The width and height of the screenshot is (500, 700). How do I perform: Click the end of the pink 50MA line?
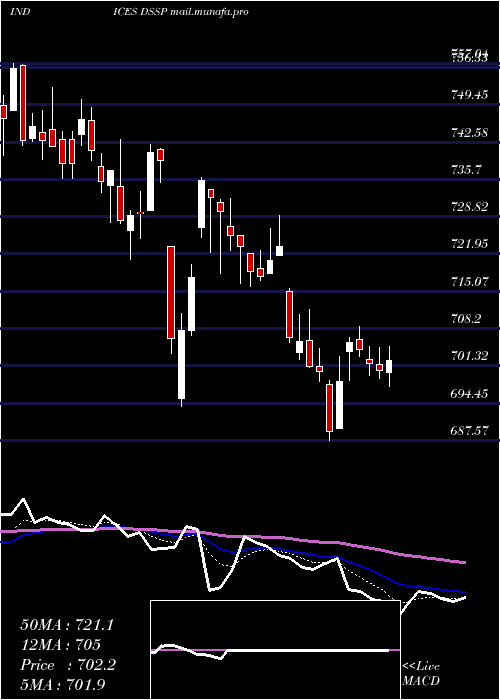(x=465, y=562)
